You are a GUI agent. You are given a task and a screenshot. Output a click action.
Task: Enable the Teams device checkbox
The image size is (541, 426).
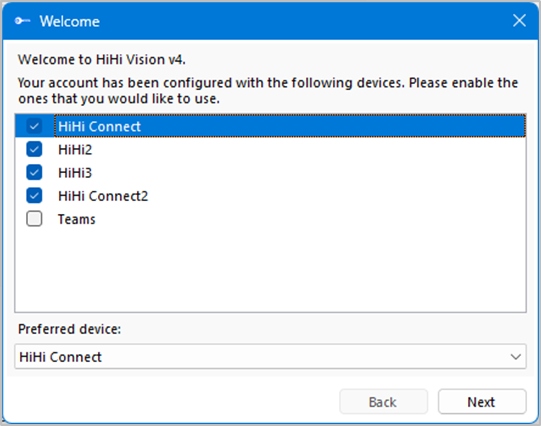34,219
